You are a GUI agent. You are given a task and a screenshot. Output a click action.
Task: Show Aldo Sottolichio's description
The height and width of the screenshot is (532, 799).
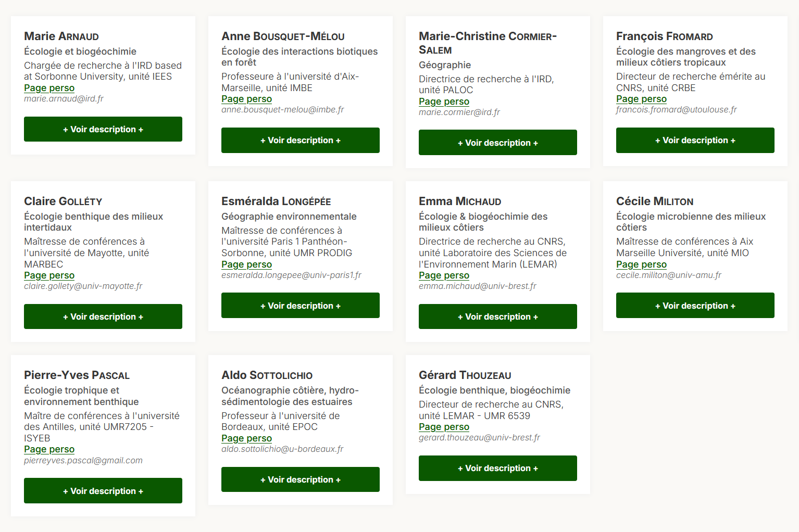click(301, 479)
